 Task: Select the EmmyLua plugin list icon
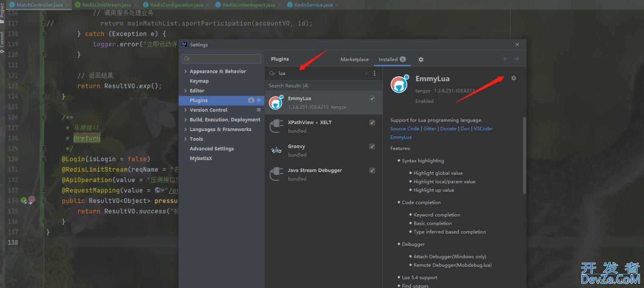[x=276, y=102]
